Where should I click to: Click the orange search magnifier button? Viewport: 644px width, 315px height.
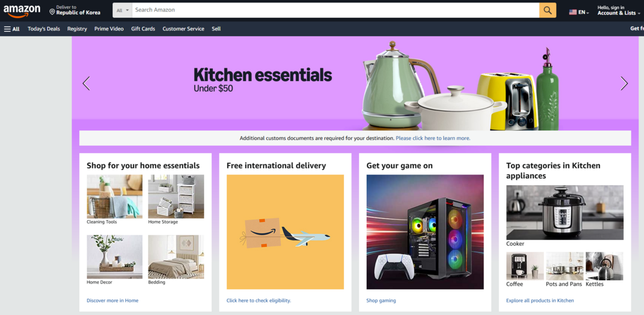point(547,10)
